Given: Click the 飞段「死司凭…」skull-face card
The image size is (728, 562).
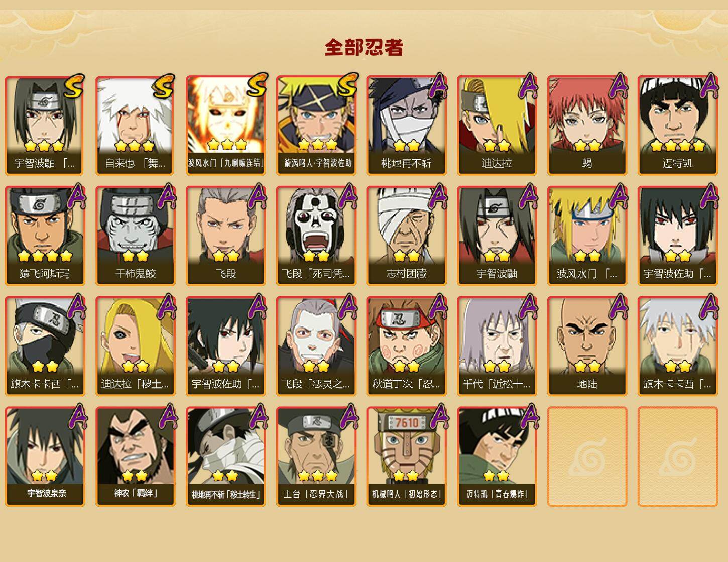Looking at the screenshot, I should click(316, 236).
